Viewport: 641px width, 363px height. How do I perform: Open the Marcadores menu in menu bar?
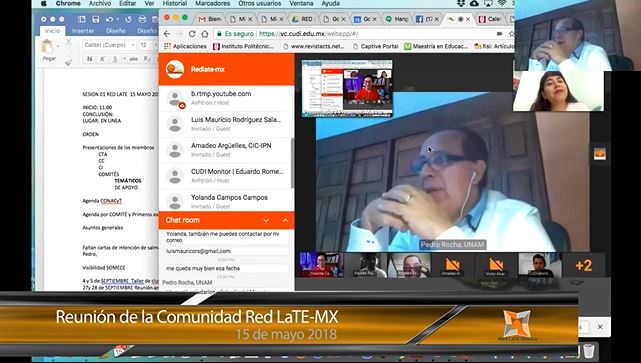point(213,3)
